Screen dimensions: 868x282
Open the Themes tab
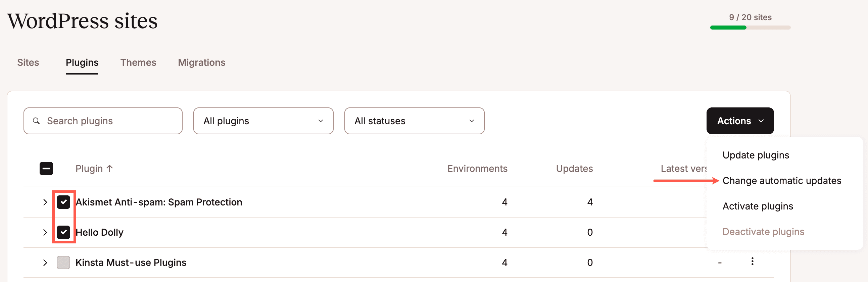click(x=138, y=63)
